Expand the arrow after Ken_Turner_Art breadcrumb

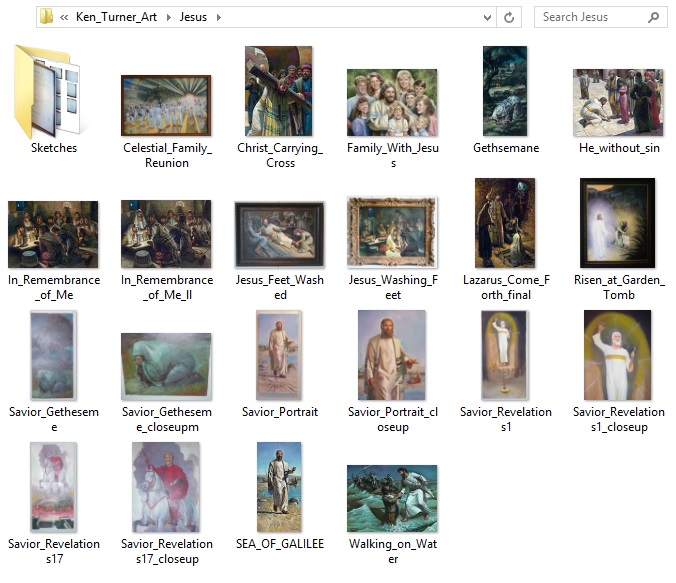click(169, 17)
